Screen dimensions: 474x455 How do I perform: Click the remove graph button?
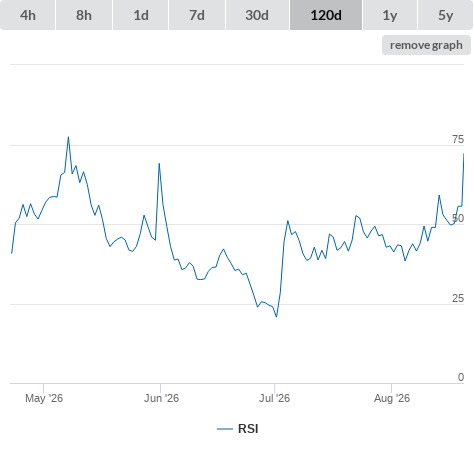(x=426, y=45)
